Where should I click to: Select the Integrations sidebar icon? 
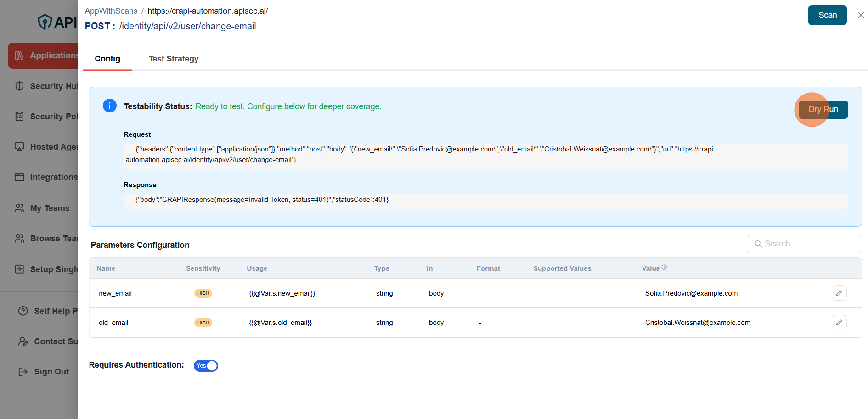(19, 177)
